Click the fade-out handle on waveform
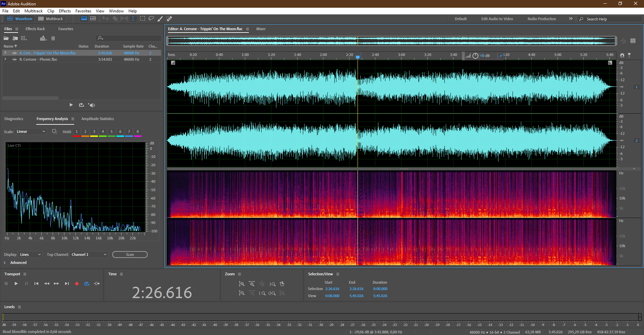 tap(610, 63)
